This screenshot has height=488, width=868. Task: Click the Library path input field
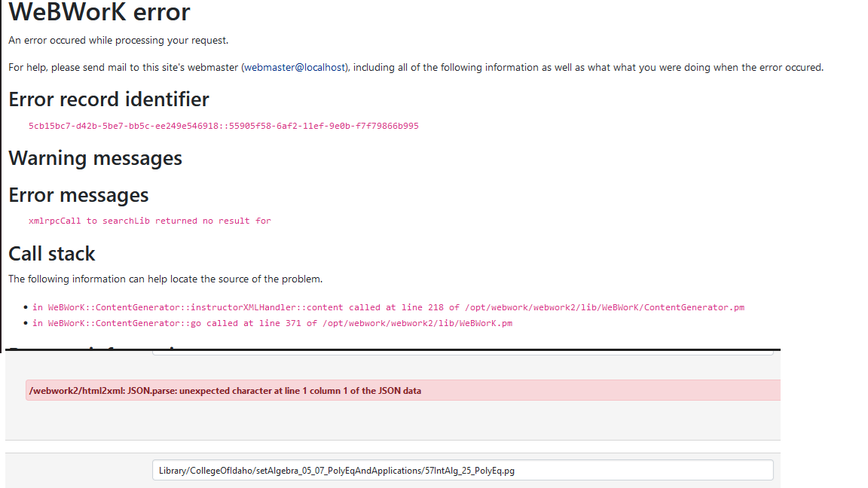click(463, 470)
